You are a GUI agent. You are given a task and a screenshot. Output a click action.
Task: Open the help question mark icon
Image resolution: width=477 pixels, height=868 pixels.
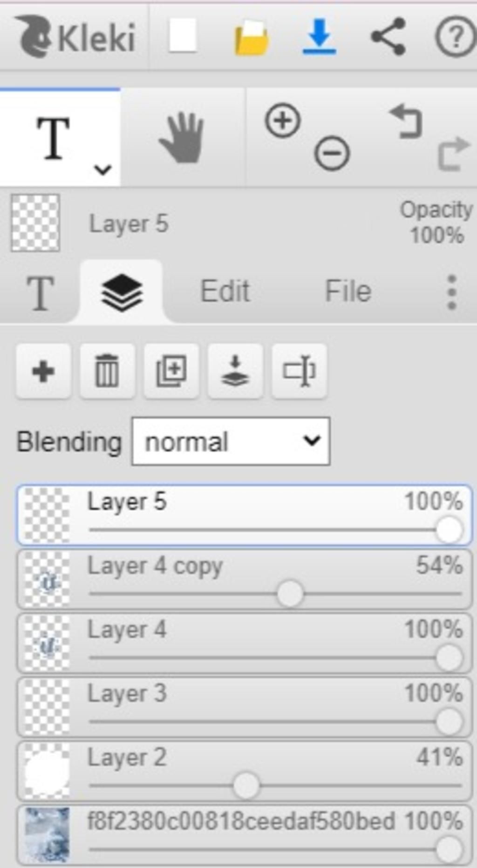[x=456, y=36]
